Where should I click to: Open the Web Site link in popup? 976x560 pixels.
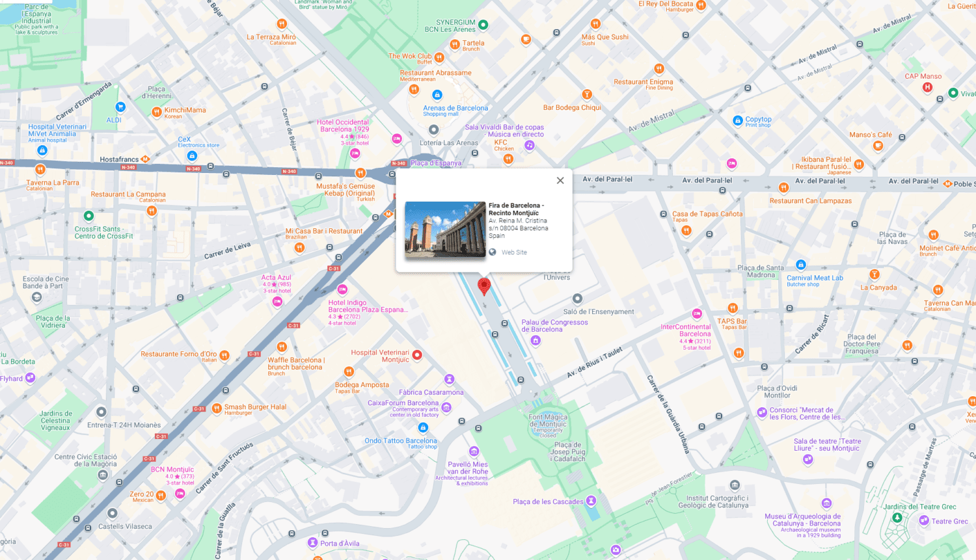[x=514, y=252]
